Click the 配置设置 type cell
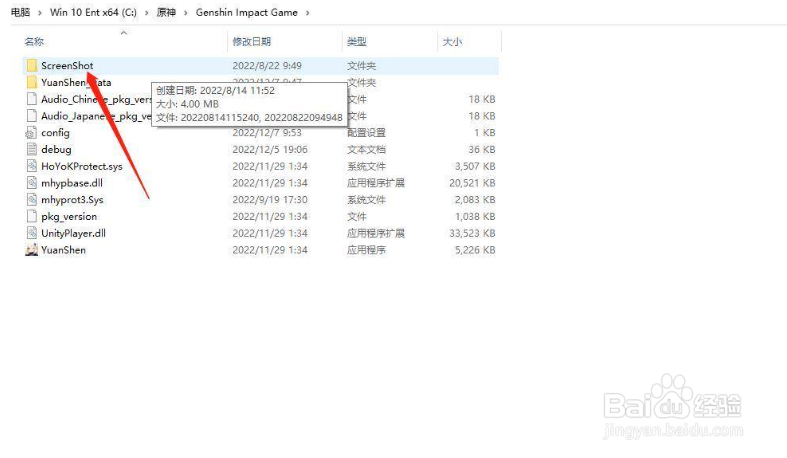The width and height of the screenshot is (787, 458). 366,132
